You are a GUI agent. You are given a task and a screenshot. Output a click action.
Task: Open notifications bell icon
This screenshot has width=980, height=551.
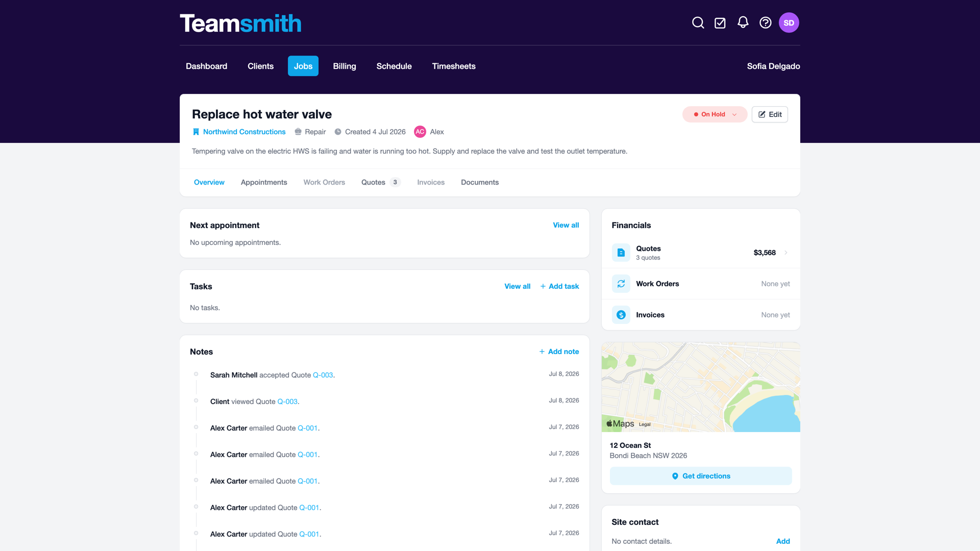coord(743,22)
